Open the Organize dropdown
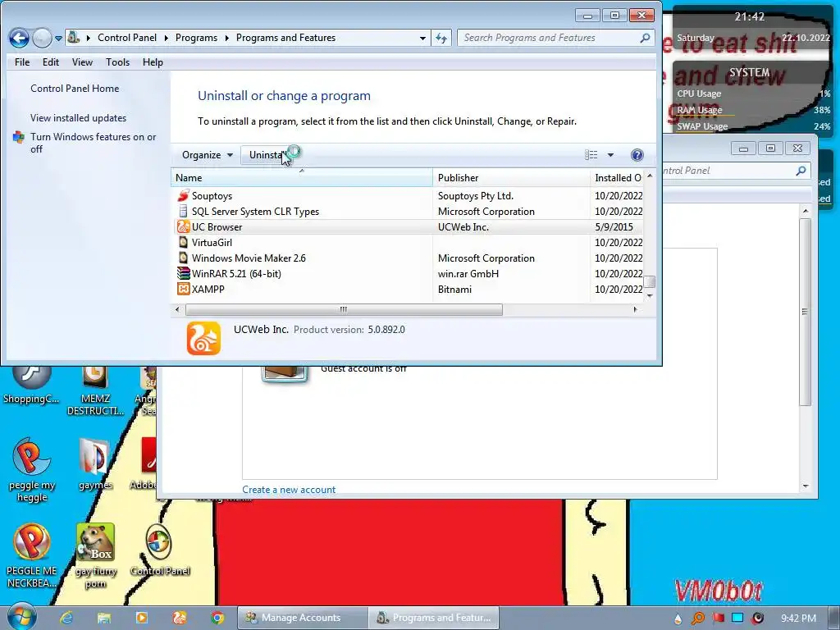840x630 pixels. pyautogui.click(x=208, y=155)
